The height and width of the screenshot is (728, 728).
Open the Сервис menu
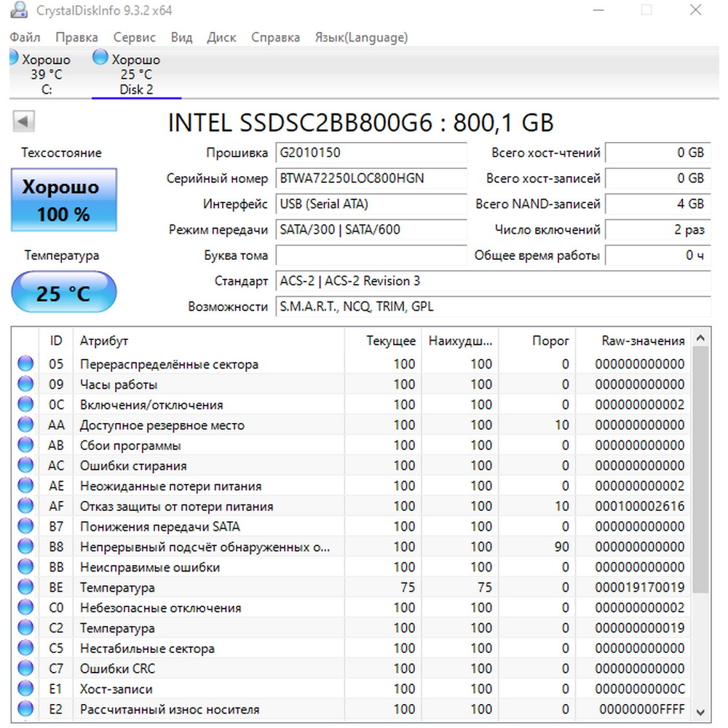(134, 37)
